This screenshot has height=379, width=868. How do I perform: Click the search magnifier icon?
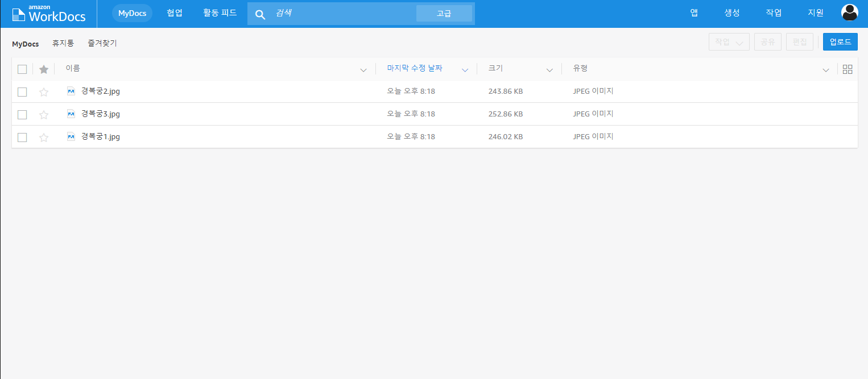point(260,13)
